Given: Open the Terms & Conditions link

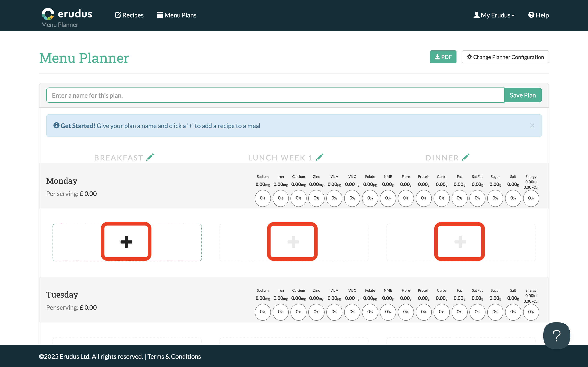Looking at the screenshot, I should tap(174, 356).
